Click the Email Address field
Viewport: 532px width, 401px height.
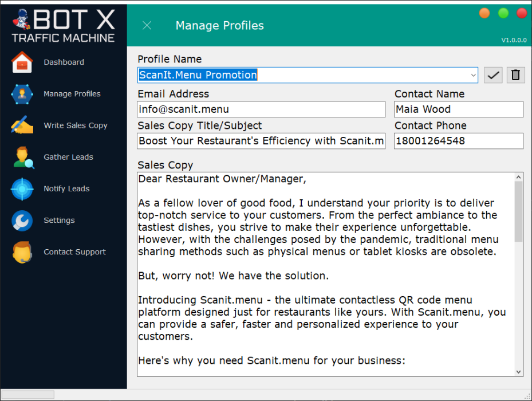261,109
